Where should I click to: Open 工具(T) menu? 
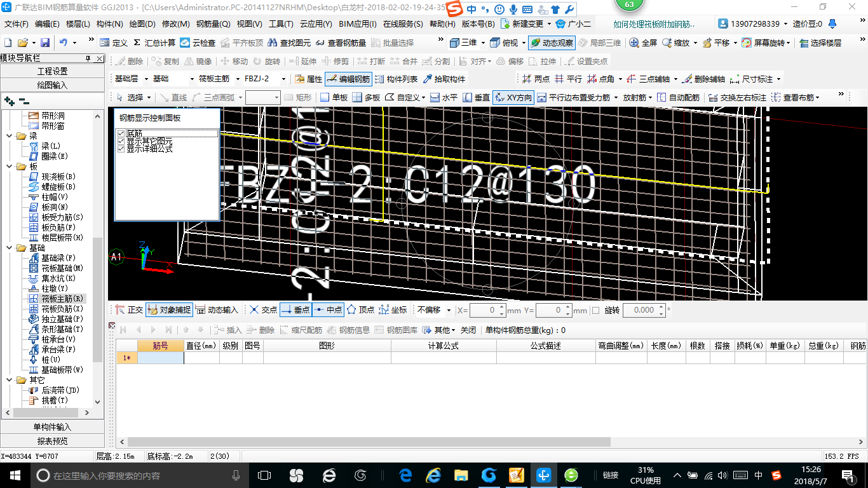coord(281,24)
